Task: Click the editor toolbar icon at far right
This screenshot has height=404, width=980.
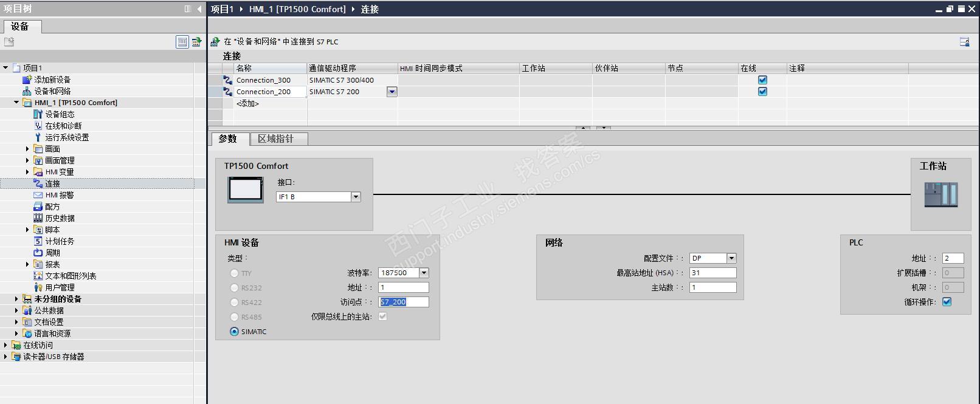Action: (964, 42)
